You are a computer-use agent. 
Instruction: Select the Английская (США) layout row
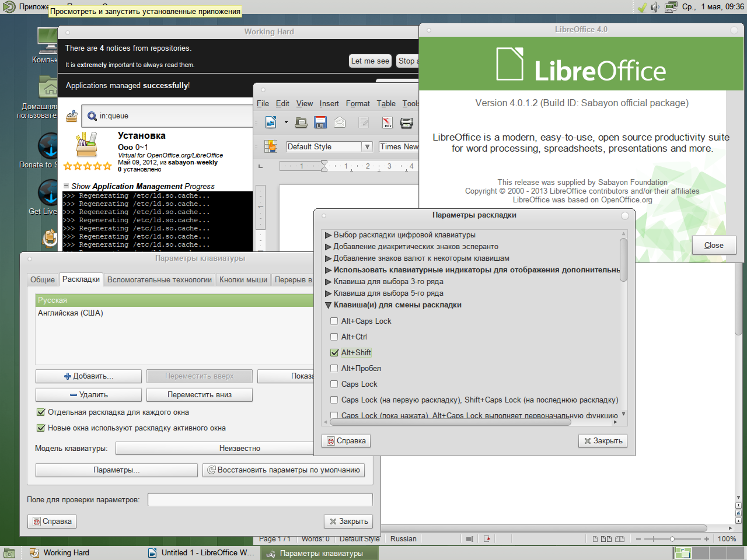point(174,313)
